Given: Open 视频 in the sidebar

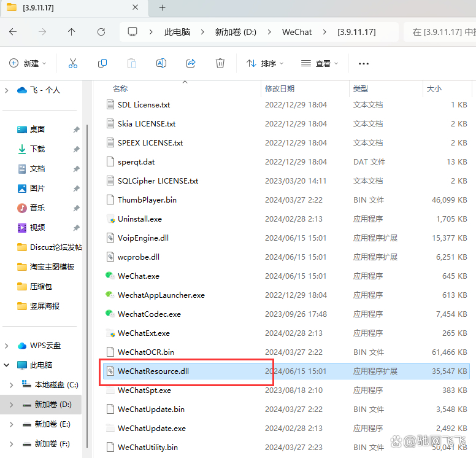Looking at the screenshot, I should pos(37,227).
